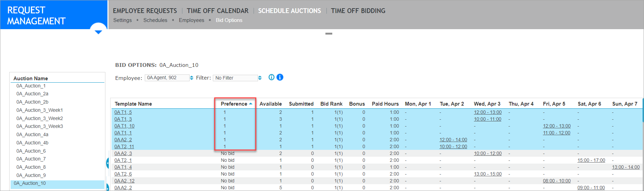644x191 pixels.
Task: Go to the Employees sub-tab
Action: pos(191,20)
